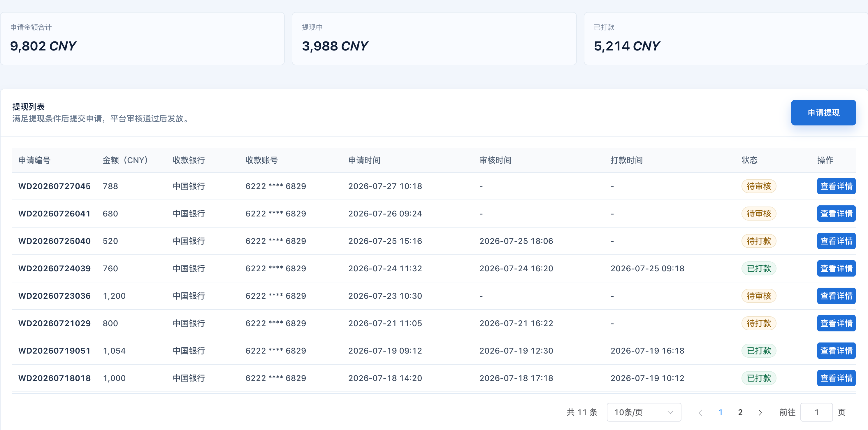The height and width of the screenshot is (430, 868).
Task: Click 待审核 status of WD20260723036
Action: pyautogui.click(x=758, y=296)
